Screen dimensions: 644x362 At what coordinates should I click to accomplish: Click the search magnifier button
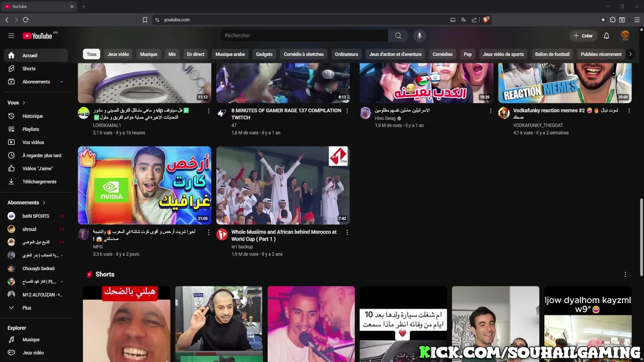pos(398,36)
